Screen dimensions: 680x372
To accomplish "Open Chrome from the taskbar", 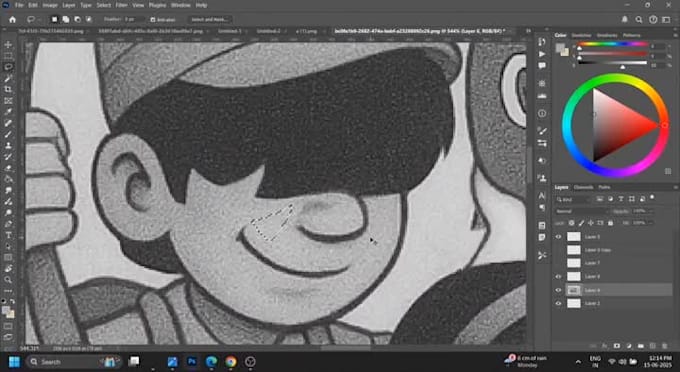I will [x=231, y=362].
